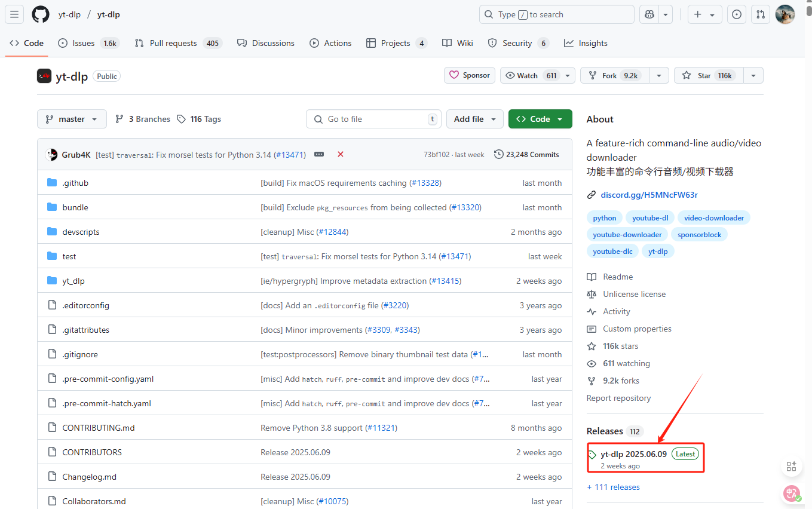Open the user profile avatar menu
Image resolution: width=812 pixels, height=509 pixels.
click(x=785, y=14)
